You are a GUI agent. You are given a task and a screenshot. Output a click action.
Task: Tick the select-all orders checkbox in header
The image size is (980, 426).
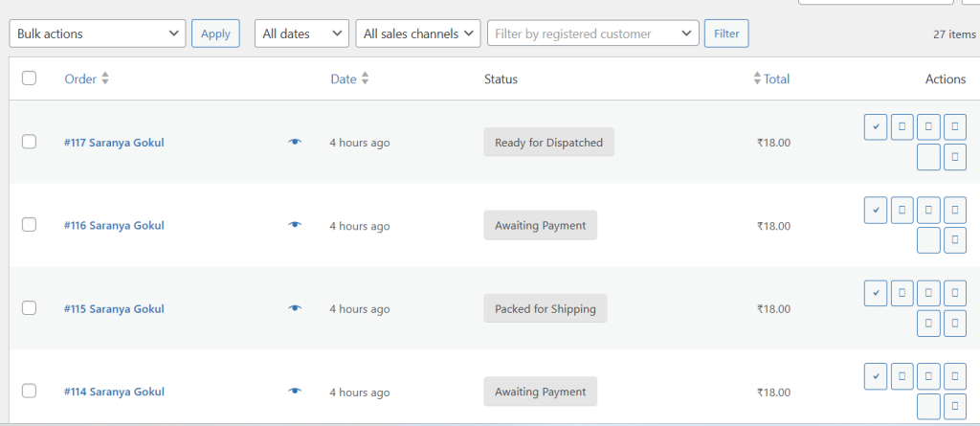pos(29,78)
